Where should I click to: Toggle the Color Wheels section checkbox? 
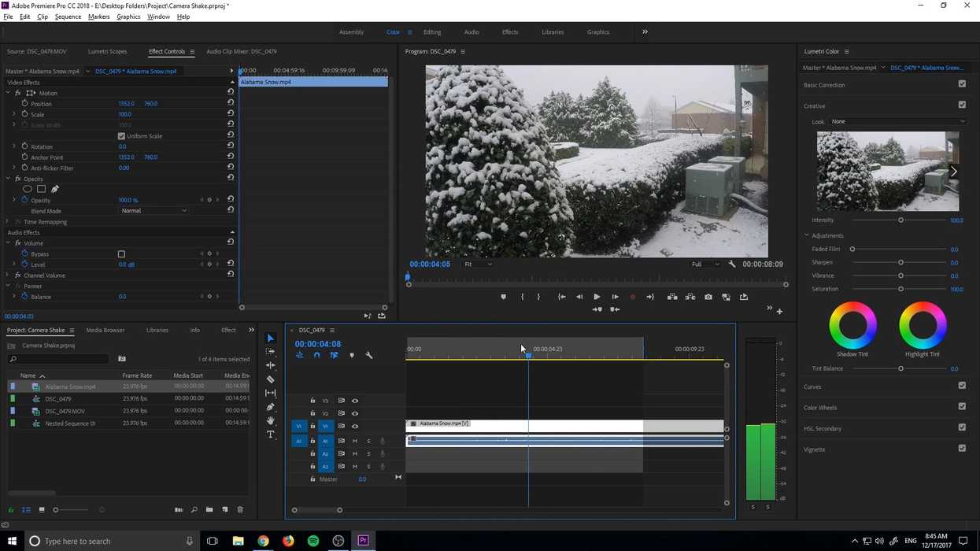962,407
